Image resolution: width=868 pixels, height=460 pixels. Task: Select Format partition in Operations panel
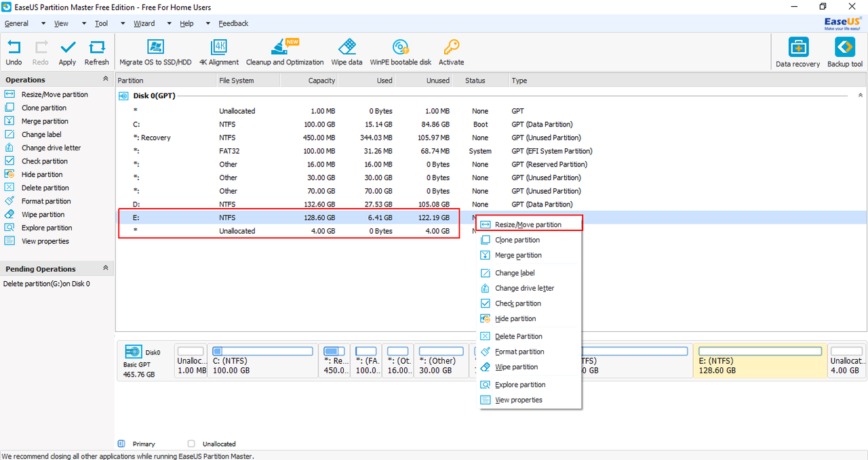click(37, 201)
